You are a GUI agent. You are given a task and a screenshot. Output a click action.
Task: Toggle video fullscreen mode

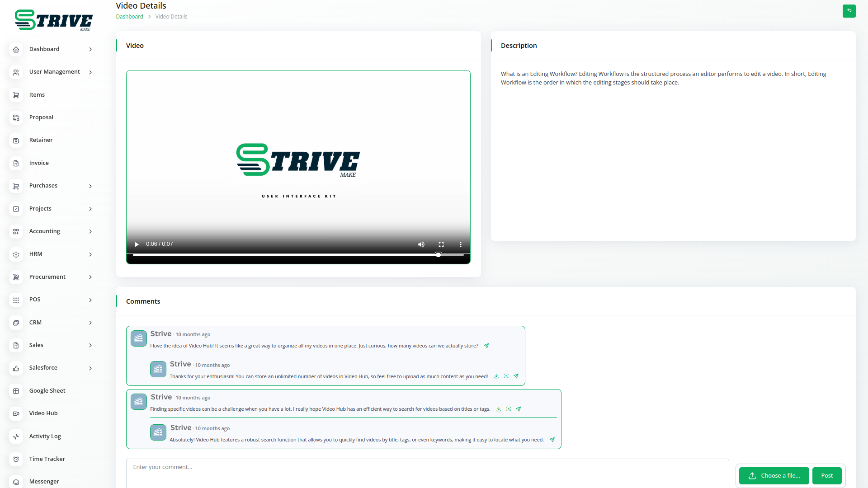[441, 244]
